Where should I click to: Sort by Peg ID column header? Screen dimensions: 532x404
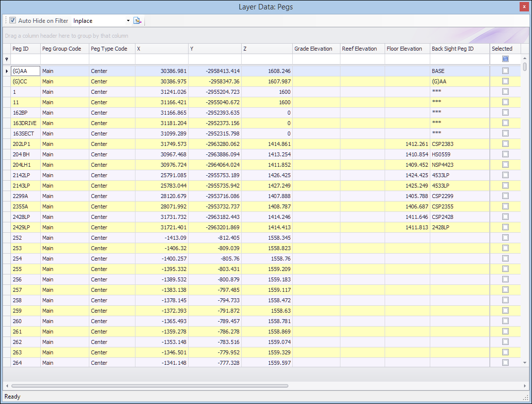(25, 49)
